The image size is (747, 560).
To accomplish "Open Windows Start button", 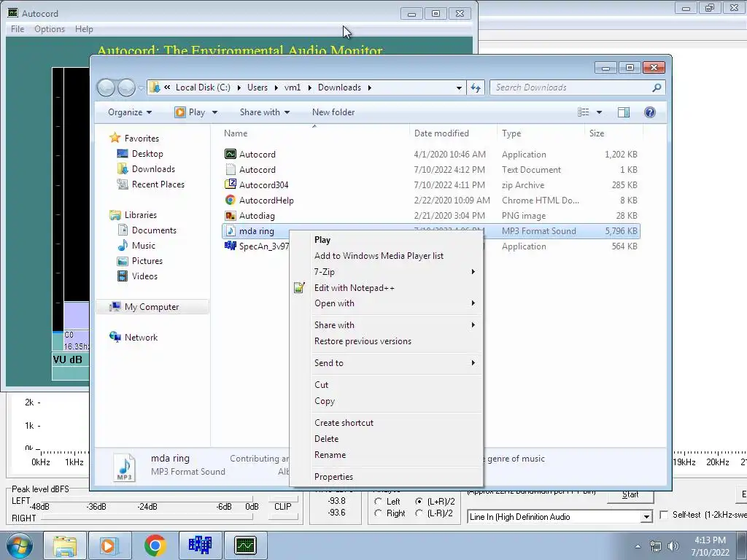I will 20,545.
